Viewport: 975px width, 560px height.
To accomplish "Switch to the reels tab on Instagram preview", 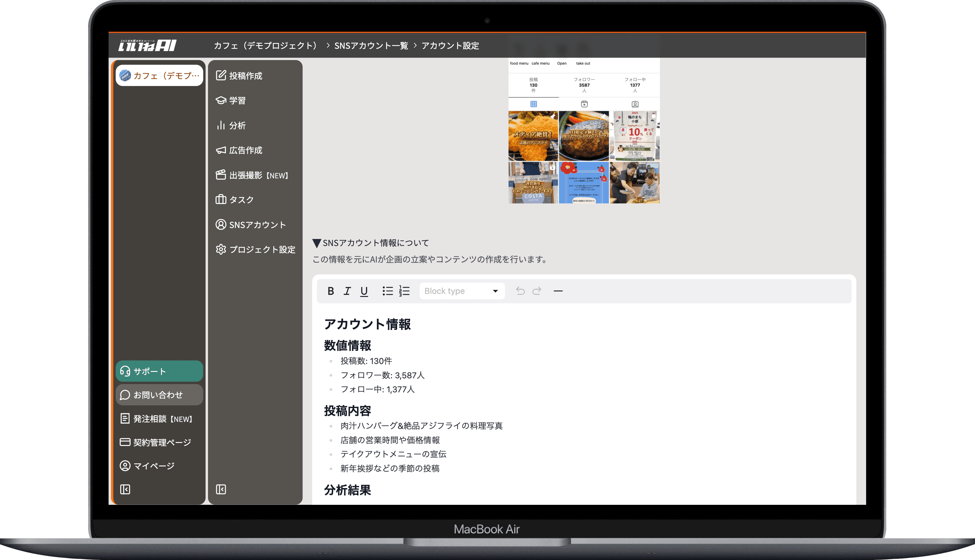I will pos(583,104).
